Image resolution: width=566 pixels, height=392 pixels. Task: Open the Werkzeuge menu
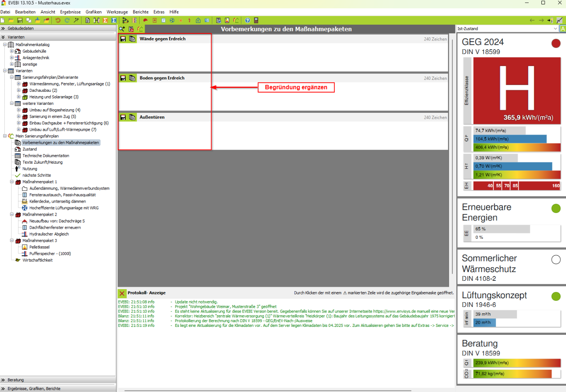(117, 12)
